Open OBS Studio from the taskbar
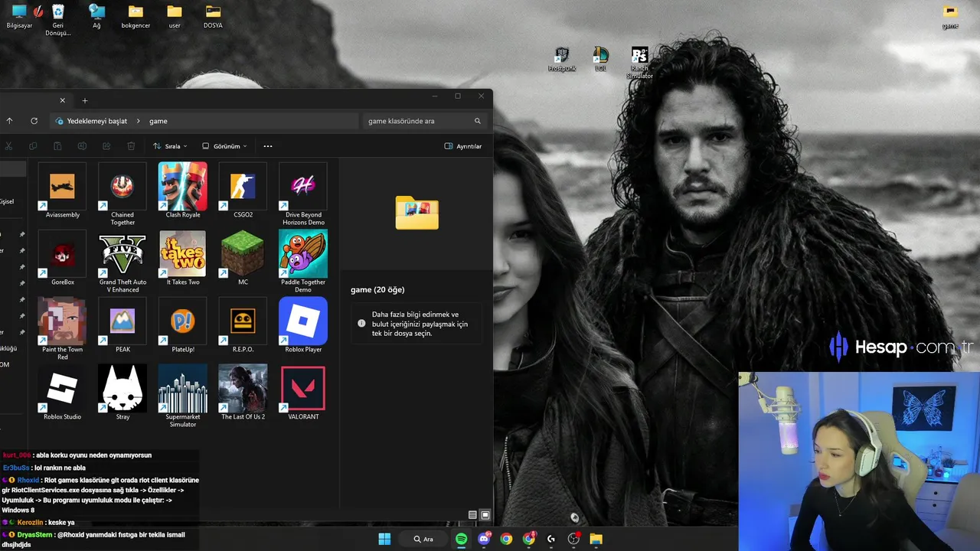Viewport: 980px width, 551px height. (573, 539)
